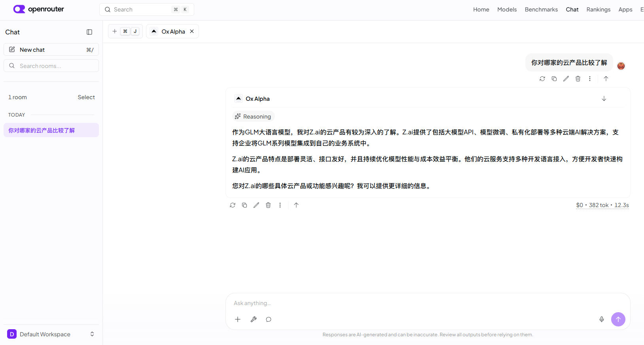The image size is (644, 345).
Task: Open the Rankings page
Action: coord(598,9)
